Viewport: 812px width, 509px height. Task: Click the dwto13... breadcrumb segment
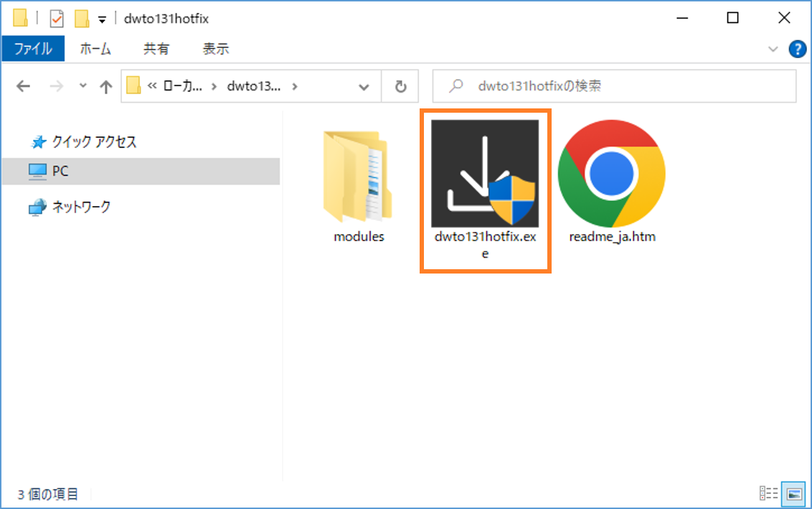[254, 86]
